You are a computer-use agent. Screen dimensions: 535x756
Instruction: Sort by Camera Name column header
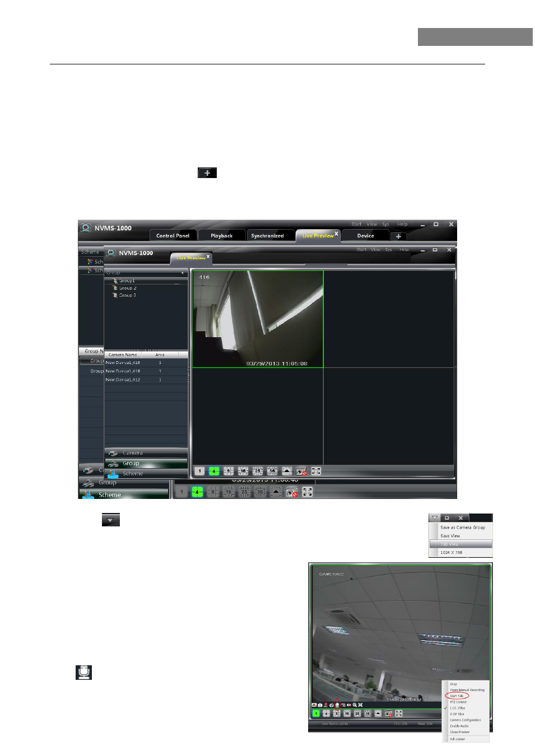123,354
